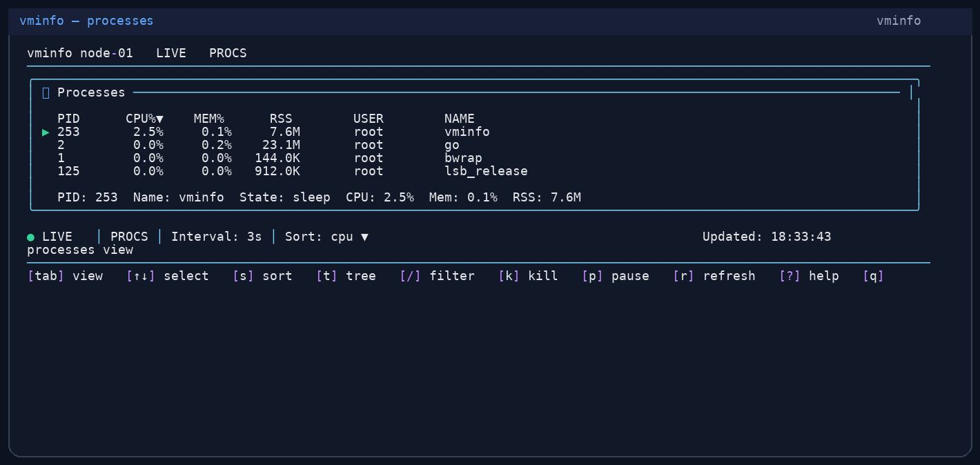Click the 23.1M RSS value
The width and height of the screenshot is (980, 465).
(281, 145)
